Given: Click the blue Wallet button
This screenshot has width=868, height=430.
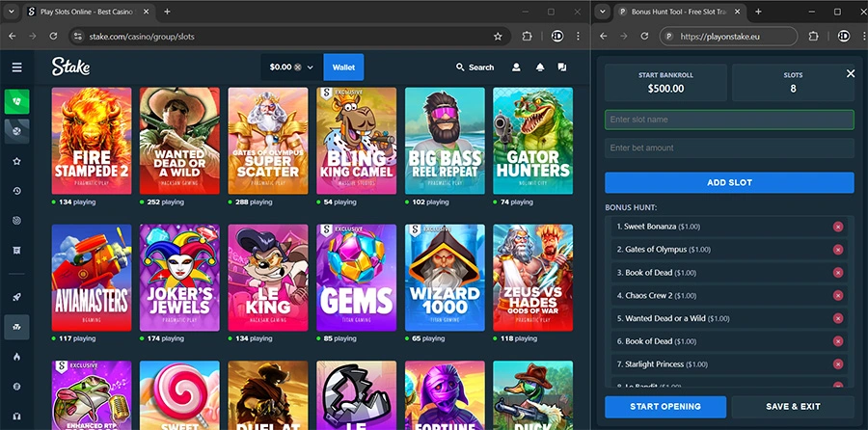Looking at the screenshot, I should click(343, 67).
